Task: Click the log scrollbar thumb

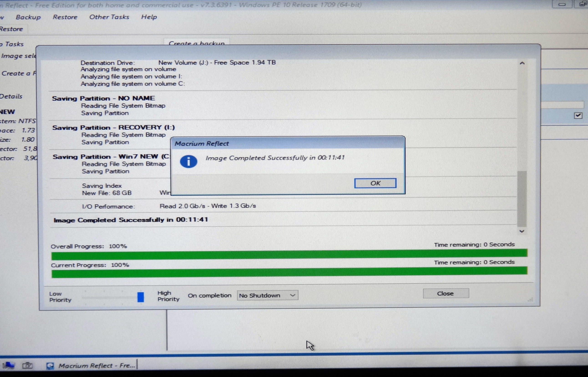Action: (522, 199)
